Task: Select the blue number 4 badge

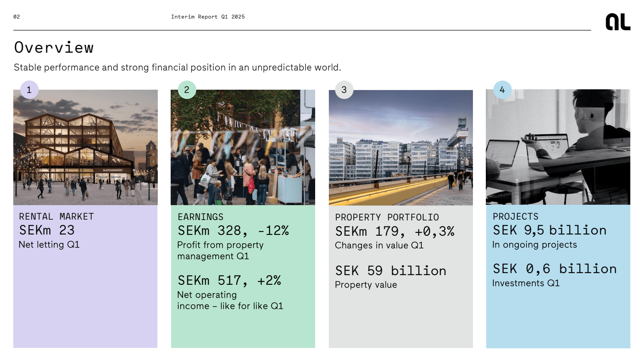Action: [x=502, y=90]
